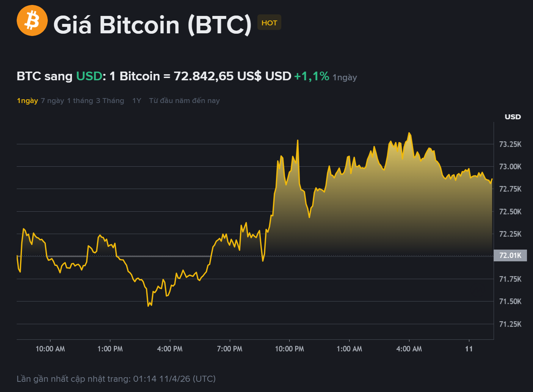The height and width of the screenshot is (392, 533).
Task: Click the 72.842,65 US$ price text
Action: click(218, 76)
